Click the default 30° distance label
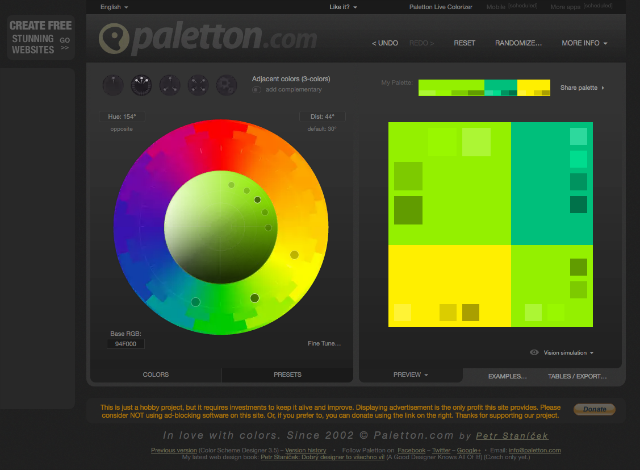This screenshot has height=470, width=640. click(322, 129)
